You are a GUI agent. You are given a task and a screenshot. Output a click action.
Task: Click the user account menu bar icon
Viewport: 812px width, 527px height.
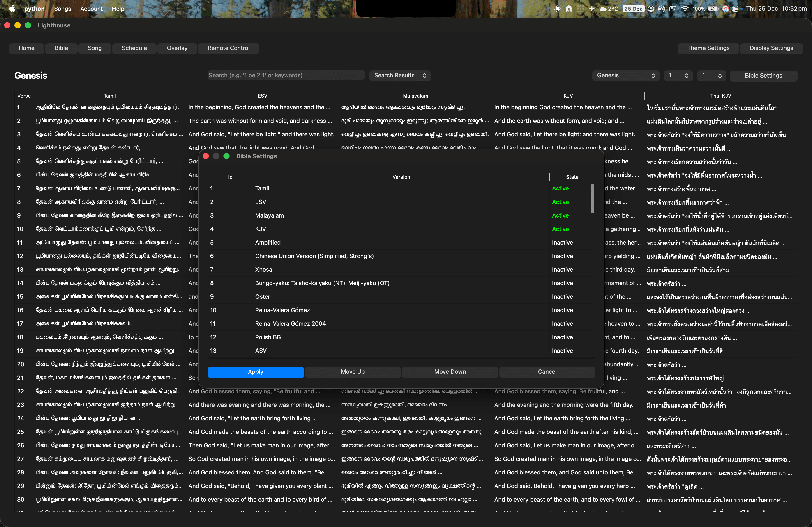coord(651,9)
